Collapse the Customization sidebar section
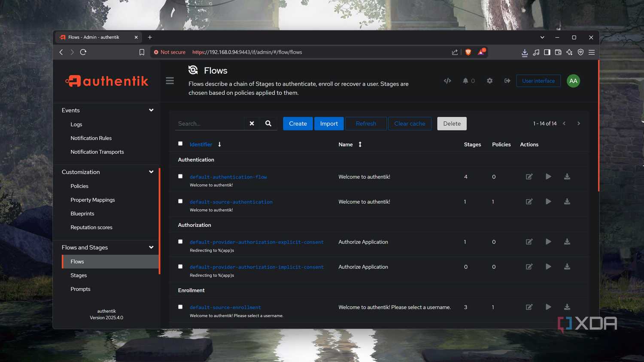This screenshot has height=362, width=644. [151, 172]
